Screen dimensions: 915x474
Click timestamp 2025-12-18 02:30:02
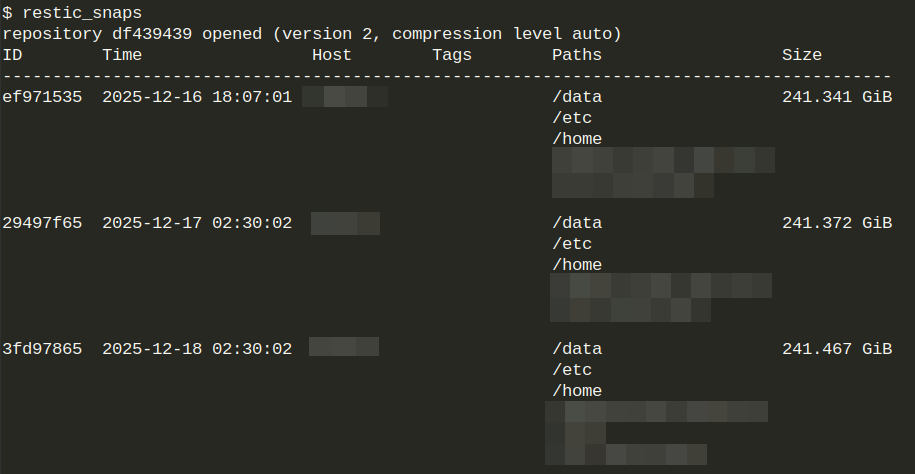[197, 349]
